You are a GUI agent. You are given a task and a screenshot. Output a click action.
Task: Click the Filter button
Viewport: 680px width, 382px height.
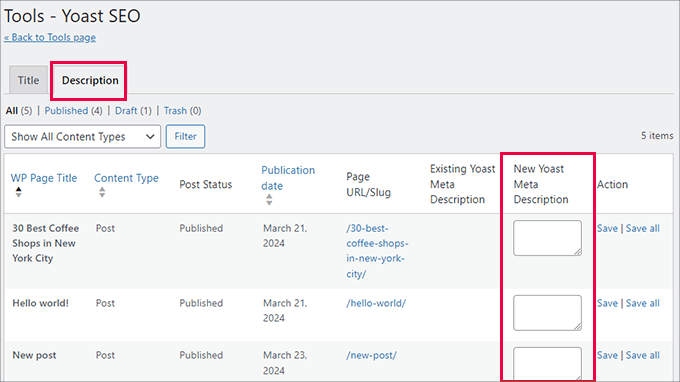(x=185, y=137)
